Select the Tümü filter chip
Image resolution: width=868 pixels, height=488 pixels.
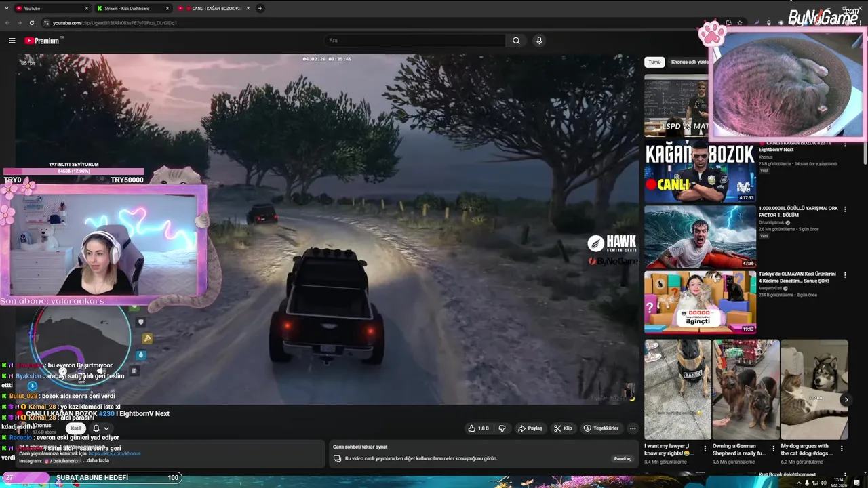[x=654, y=62]
